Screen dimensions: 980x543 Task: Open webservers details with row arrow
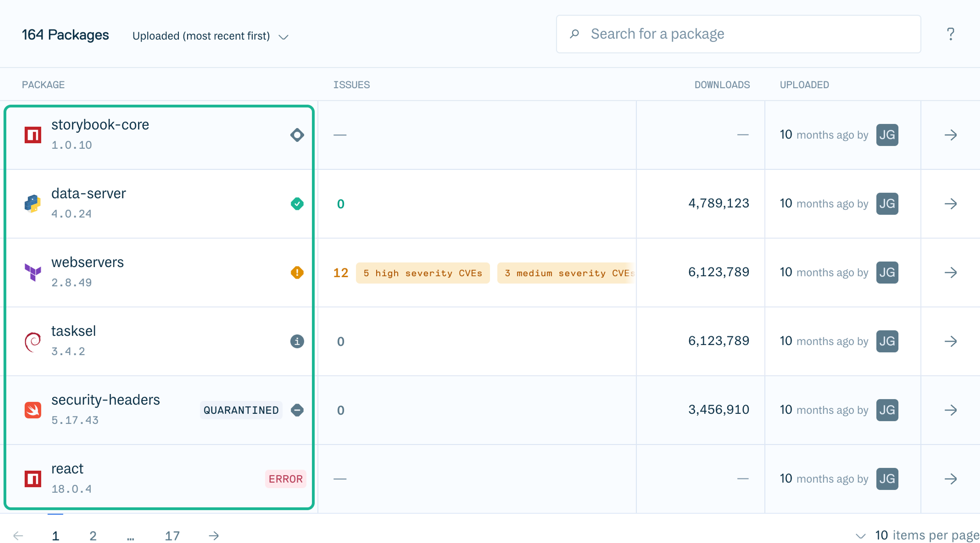point(950,273)
